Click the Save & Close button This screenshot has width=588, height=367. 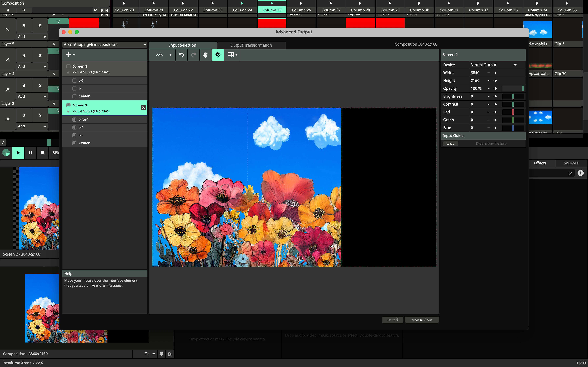(x=422, y=320)
